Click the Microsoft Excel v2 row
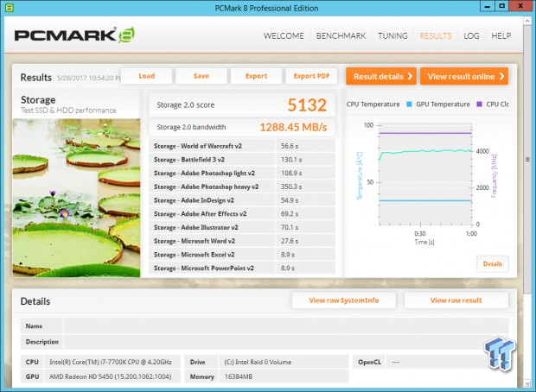This screenshot has height=392, width=536. [x=242, y=255]
